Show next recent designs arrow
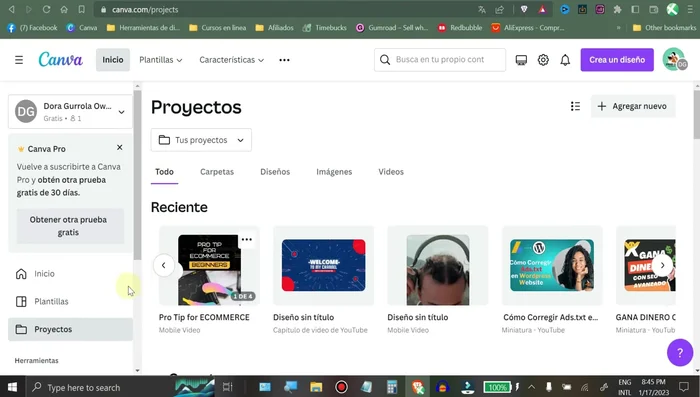This screenshot has height=397, width=700. [x=662, y=265]
